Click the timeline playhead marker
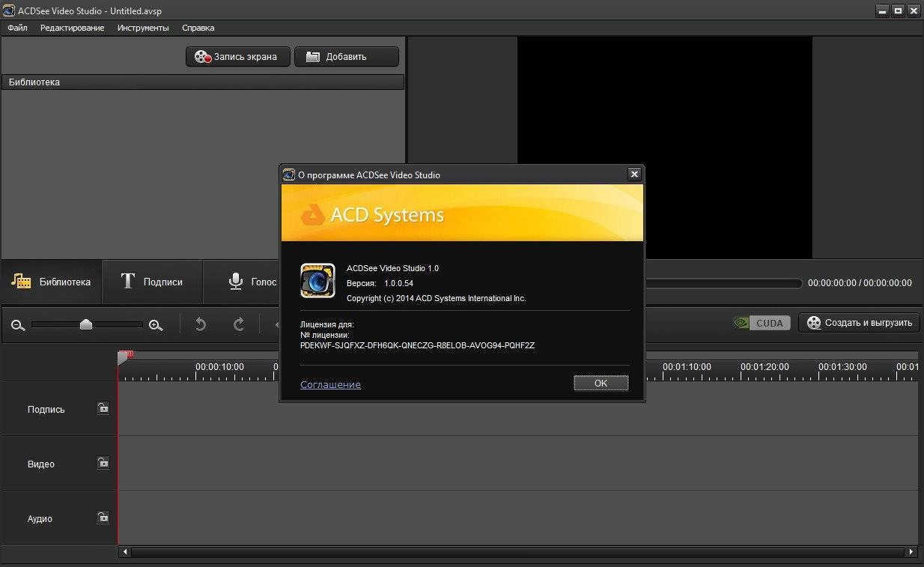This screenshot has height=567, width=924. click(124, 357)
